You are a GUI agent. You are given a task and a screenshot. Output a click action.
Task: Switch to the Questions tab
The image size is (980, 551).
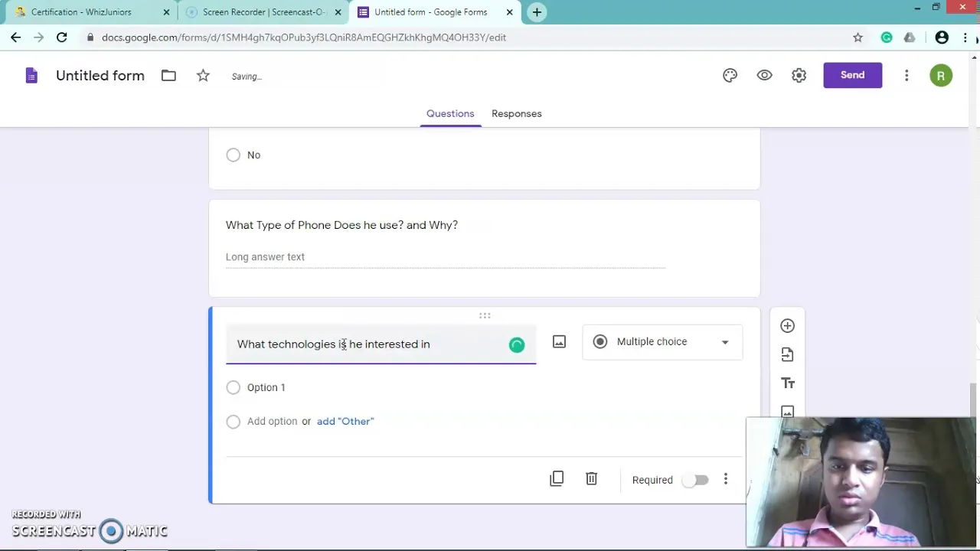450,113
